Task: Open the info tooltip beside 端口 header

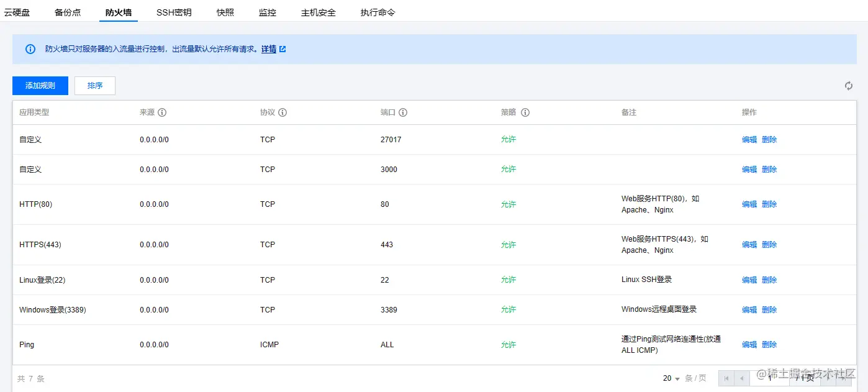Action: [x=403, y=112]
